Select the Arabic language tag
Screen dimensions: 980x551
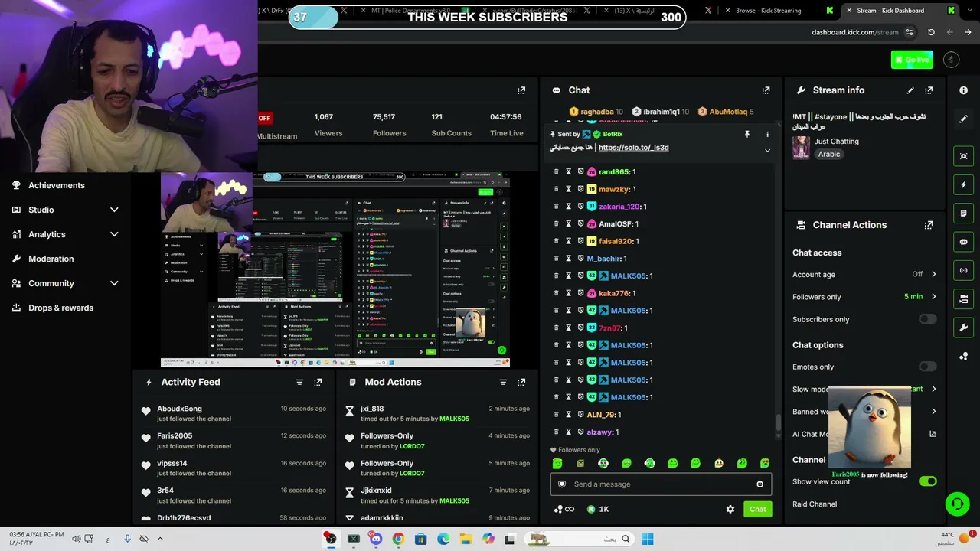829,155
